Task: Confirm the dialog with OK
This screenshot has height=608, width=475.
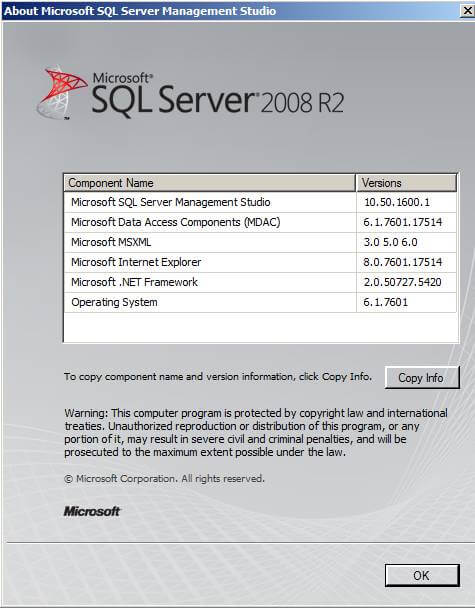Action: pos(422,575)
